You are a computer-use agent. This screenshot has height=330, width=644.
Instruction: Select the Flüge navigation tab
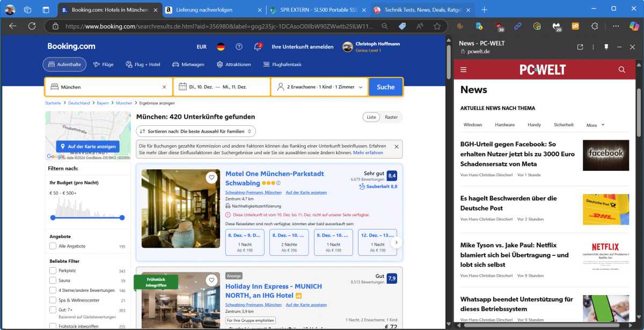(x=103, y=64)
